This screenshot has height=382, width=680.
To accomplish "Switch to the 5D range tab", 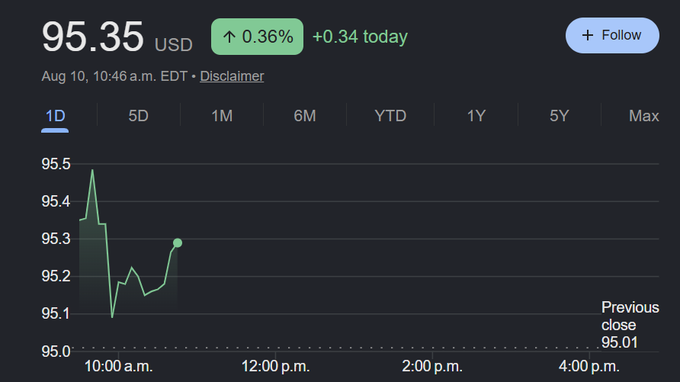I will click(x=138, y=116).
